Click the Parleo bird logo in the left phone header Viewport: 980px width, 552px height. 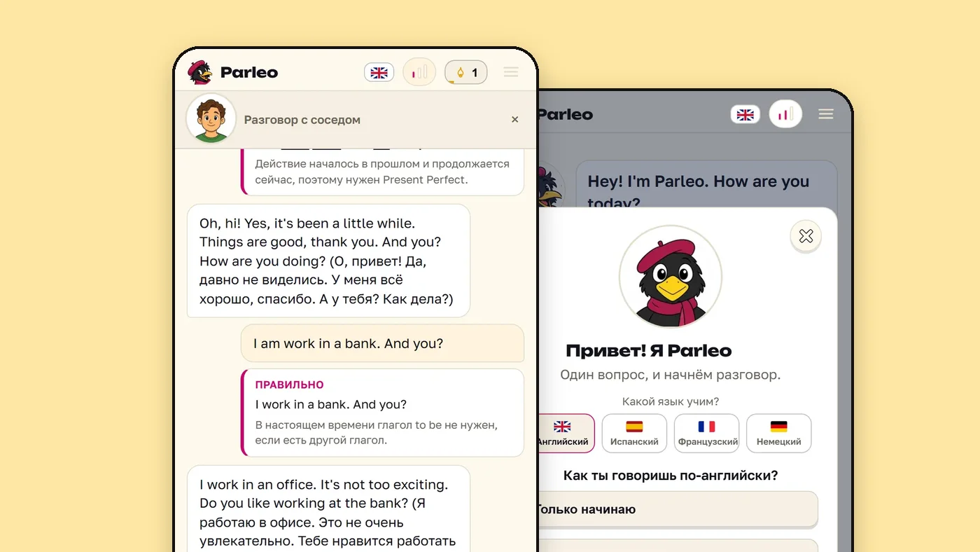coord(200,72)
